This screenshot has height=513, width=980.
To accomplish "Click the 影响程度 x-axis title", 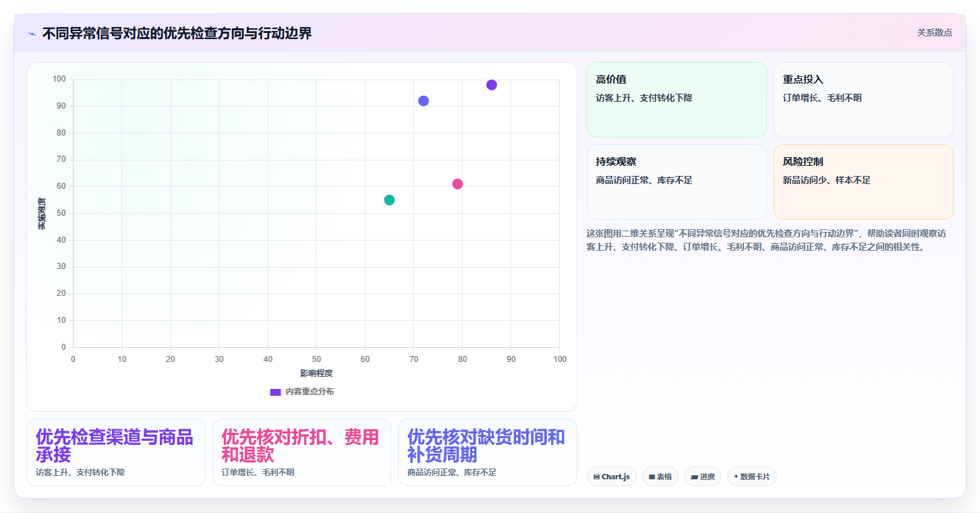I will pos(316,373).
